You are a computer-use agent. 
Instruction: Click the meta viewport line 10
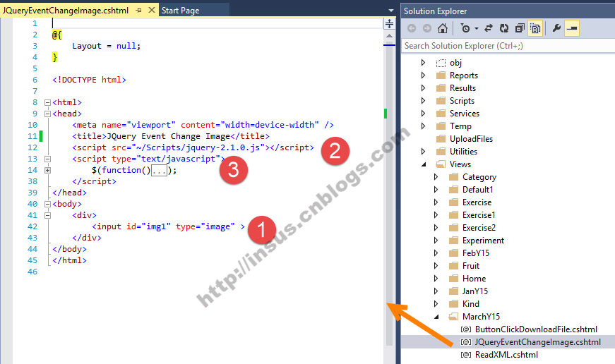click(x=203, y=125)
